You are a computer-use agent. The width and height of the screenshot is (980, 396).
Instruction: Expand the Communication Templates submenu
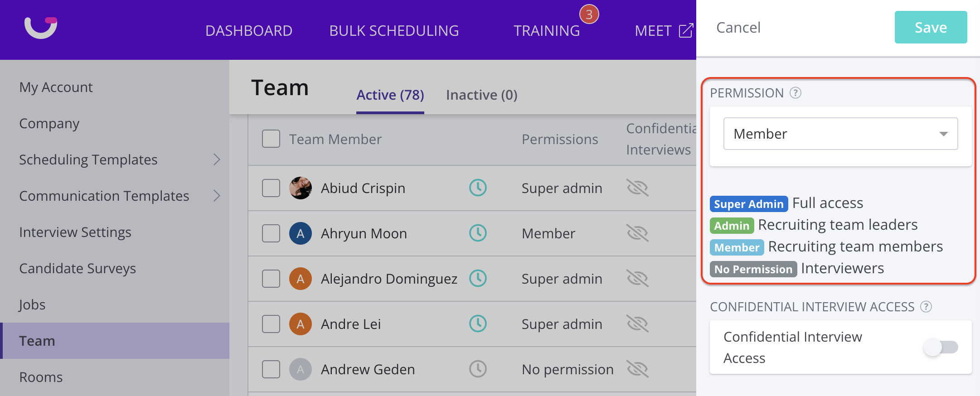point(217,196)
